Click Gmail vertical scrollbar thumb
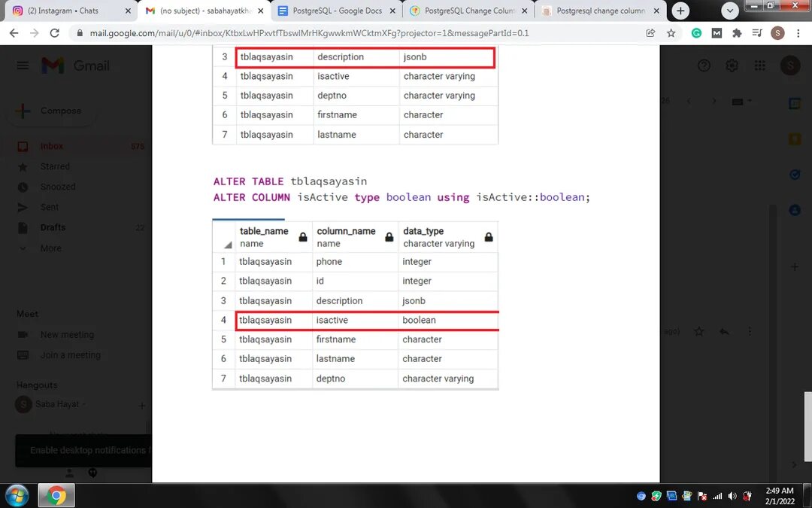 pos(807,426)
